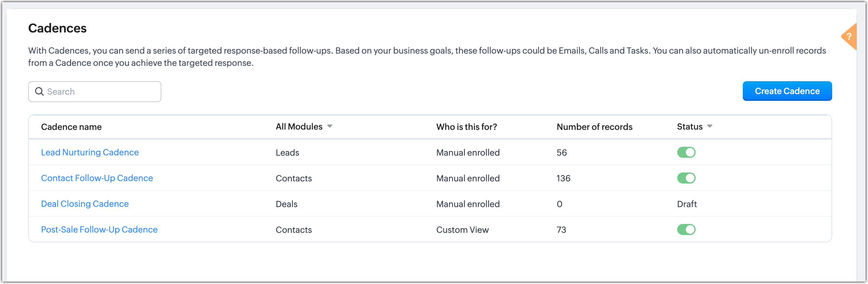Open the Post-Sale Follow-Up Cadence link

[x=100, y=230]
